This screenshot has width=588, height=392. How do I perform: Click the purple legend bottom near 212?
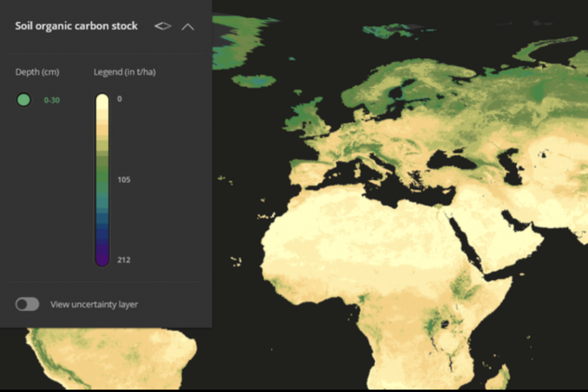(102, 258)
